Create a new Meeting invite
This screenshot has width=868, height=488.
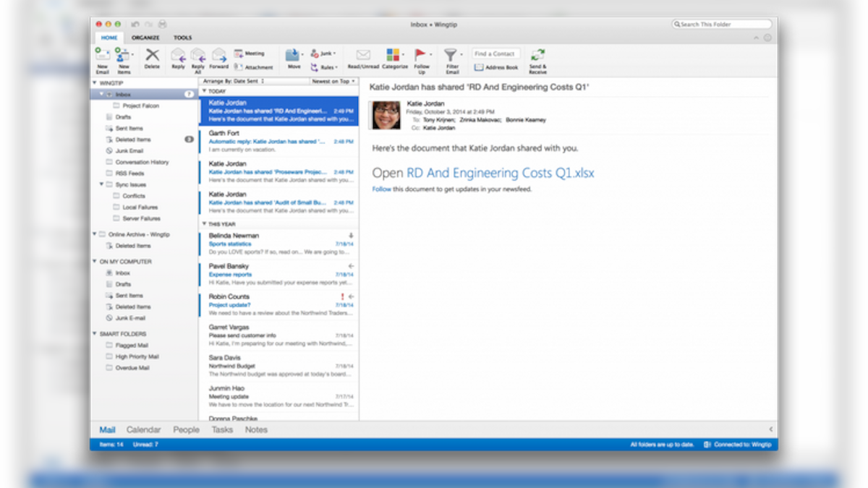pos(251,53)
